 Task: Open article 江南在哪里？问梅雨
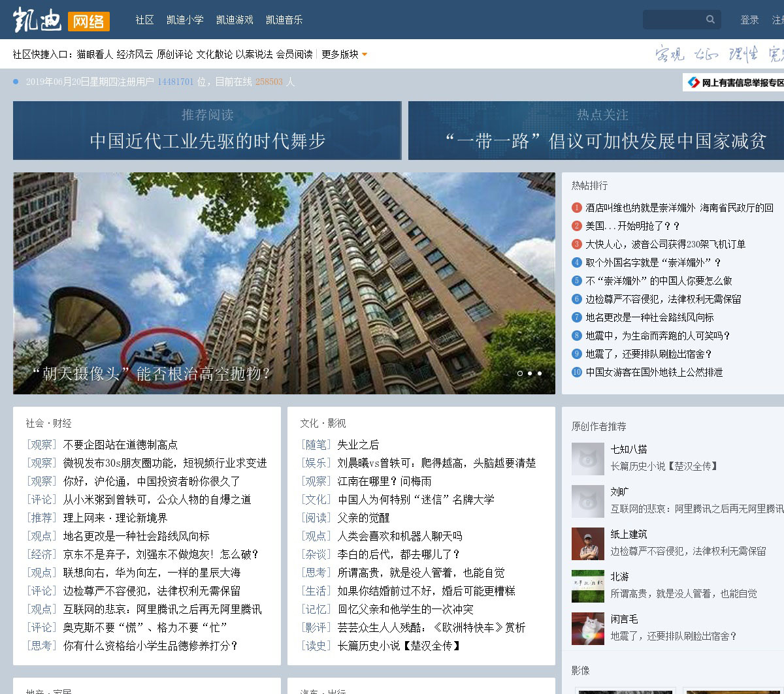(384, 481)
